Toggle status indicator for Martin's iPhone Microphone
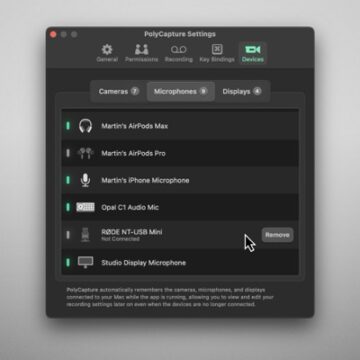Viewport: 360px width, 360px height. pos(68,180)
